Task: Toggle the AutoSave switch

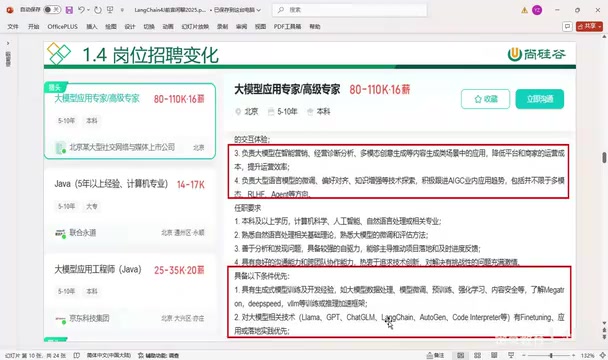Action: tap(52, 10)
